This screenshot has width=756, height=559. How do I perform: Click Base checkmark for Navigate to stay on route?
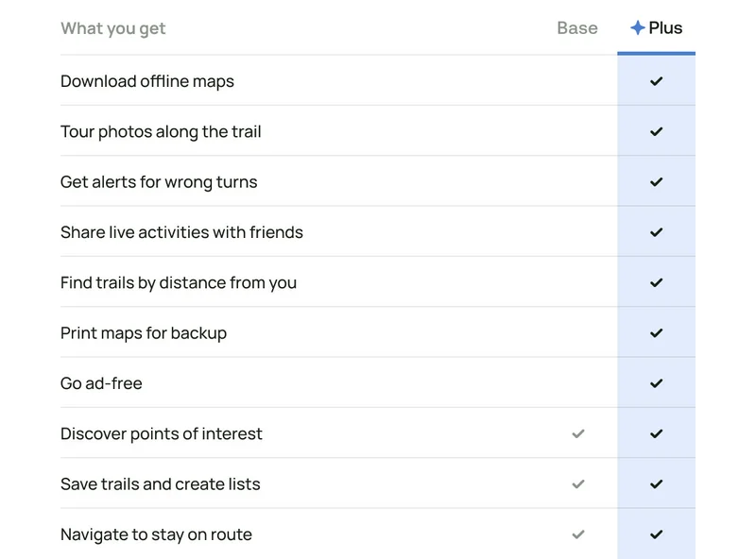tap(578, 534)
